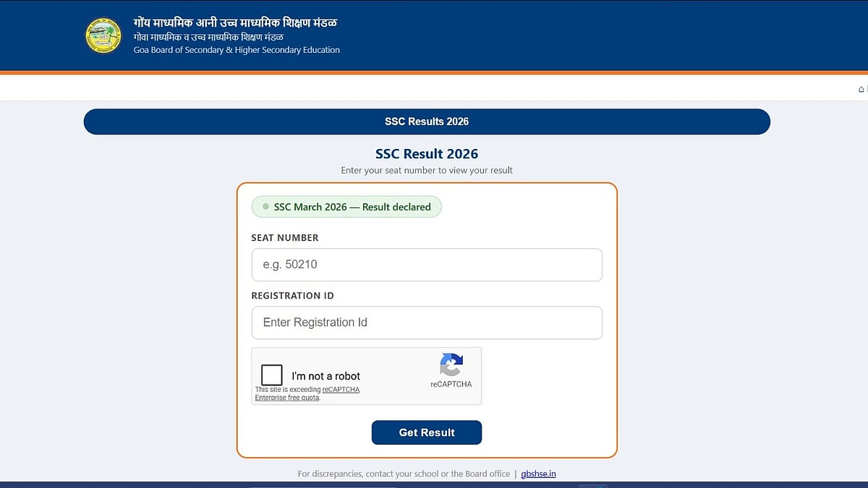Screen dimensions: 868x488
Task: Click the SEAT NUMBER label
Action: pyautogui.click(x=285, y=238)
